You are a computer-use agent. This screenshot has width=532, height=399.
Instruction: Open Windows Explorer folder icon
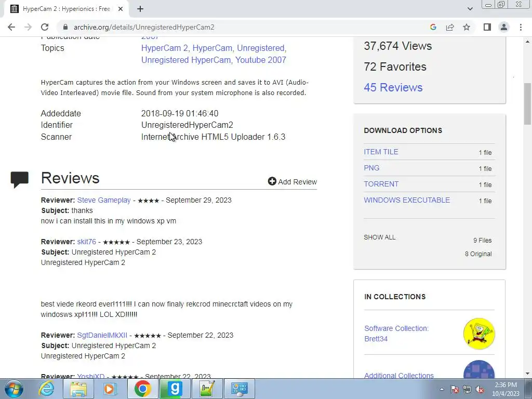tap(78, 389)
